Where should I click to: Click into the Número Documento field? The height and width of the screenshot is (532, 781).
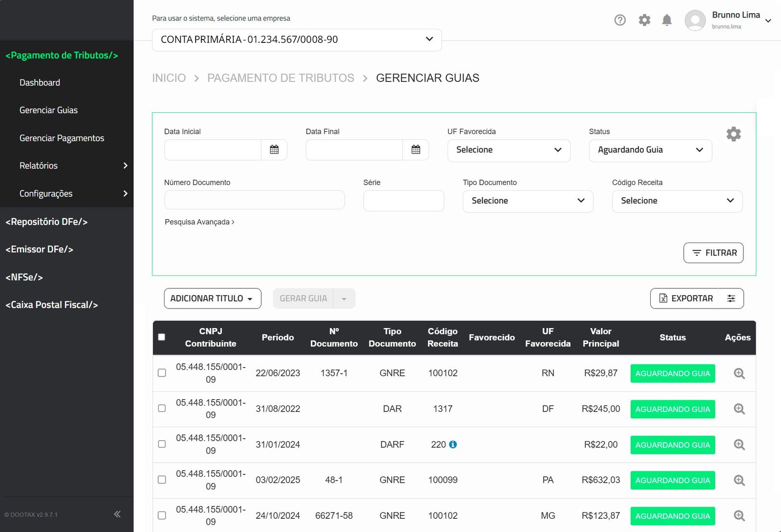click(x=254, y=200)
